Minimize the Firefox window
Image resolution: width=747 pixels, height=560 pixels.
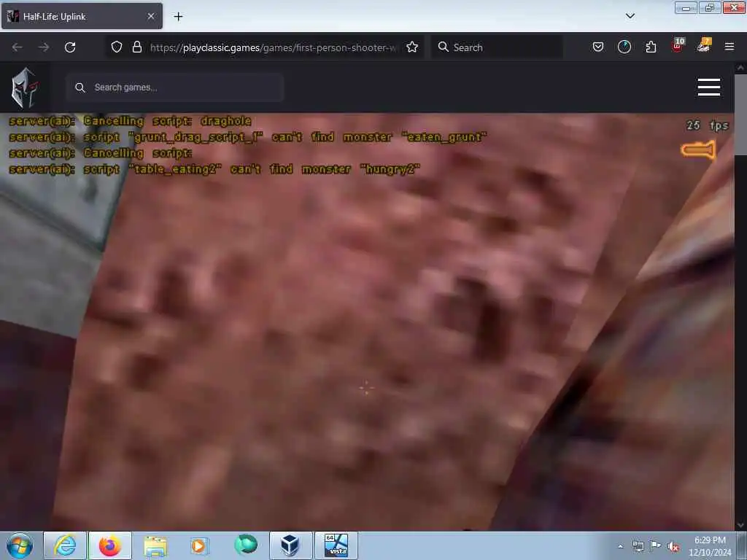pos(686,7)
